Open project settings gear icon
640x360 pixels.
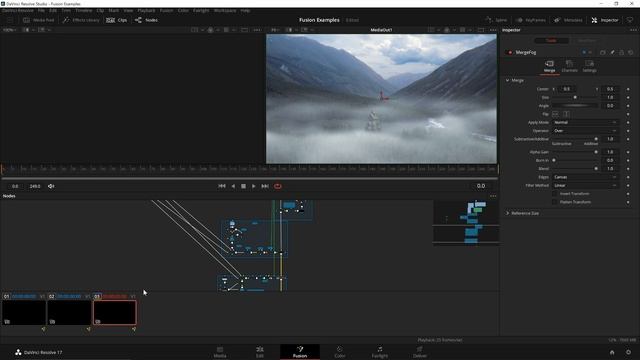click(629, 352)
